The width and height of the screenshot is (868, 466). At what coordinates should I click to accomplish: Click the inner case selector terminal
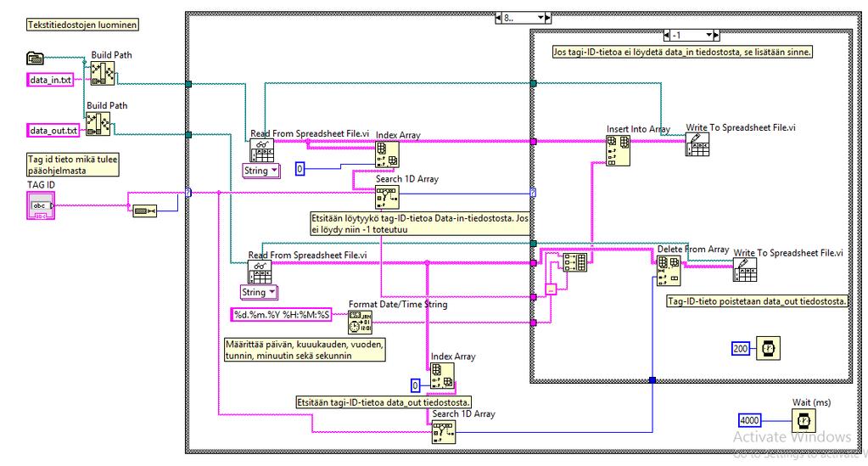click(x=533, y=193)
